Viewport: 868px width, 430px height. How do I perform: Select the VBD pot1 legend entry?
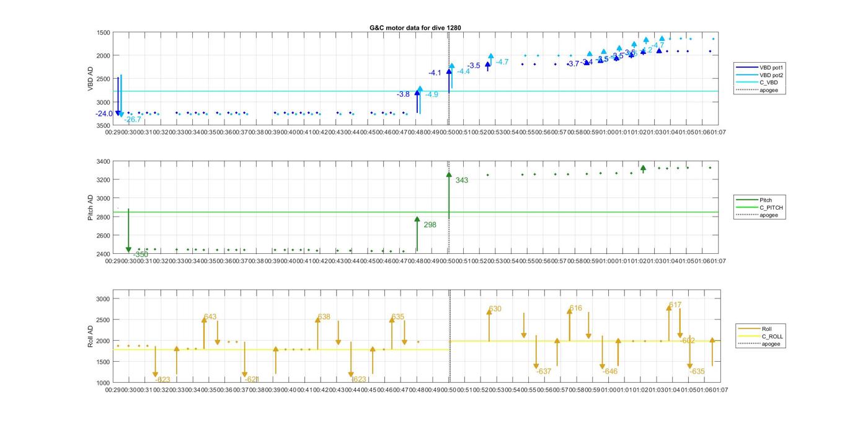[772, 67]
